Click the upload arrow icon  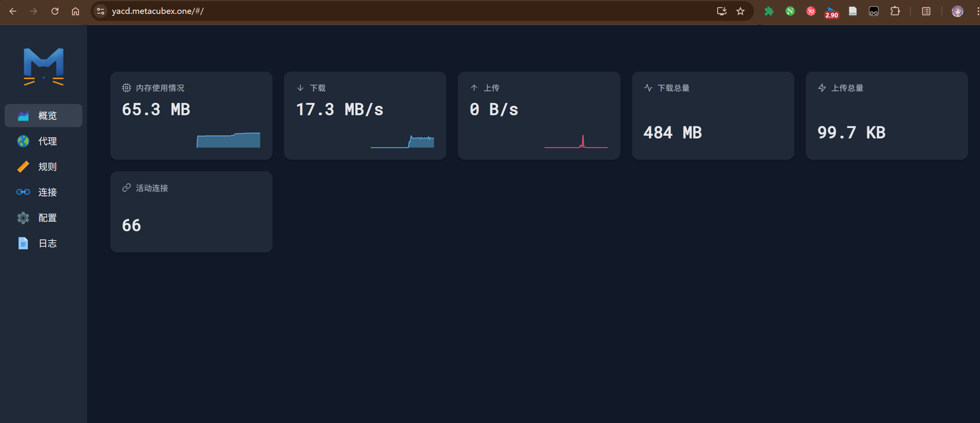tap(474, 88)
